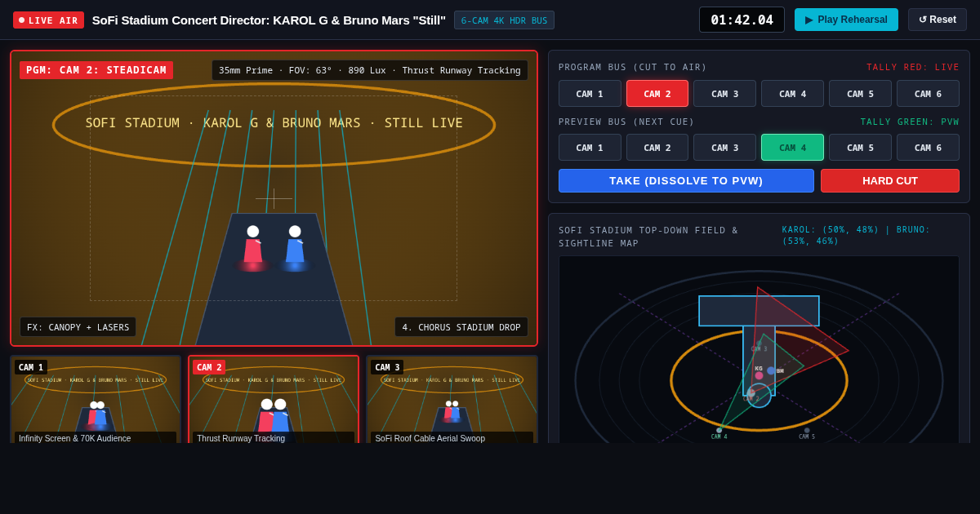Screen dimensions: 980x514
Task: Click center crosshair in program monitor
Action: click(274, 198)
